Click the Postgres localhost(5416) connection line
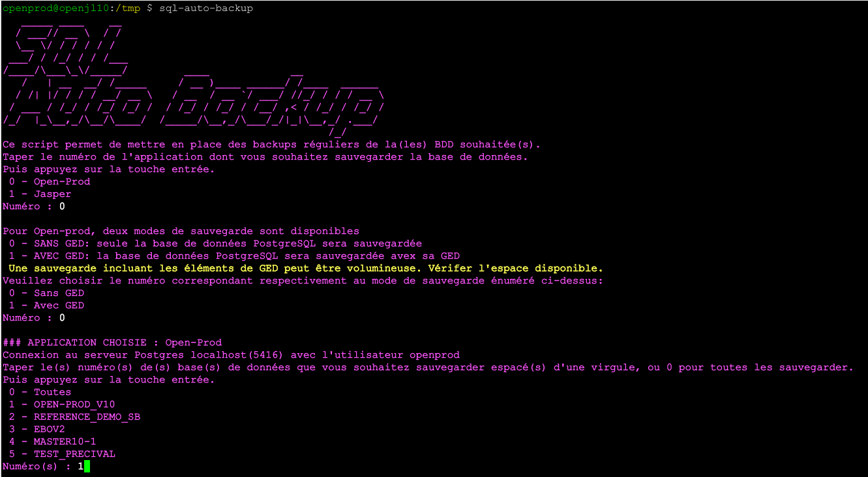This screenshot has height=477, width=868. (231, 355)
